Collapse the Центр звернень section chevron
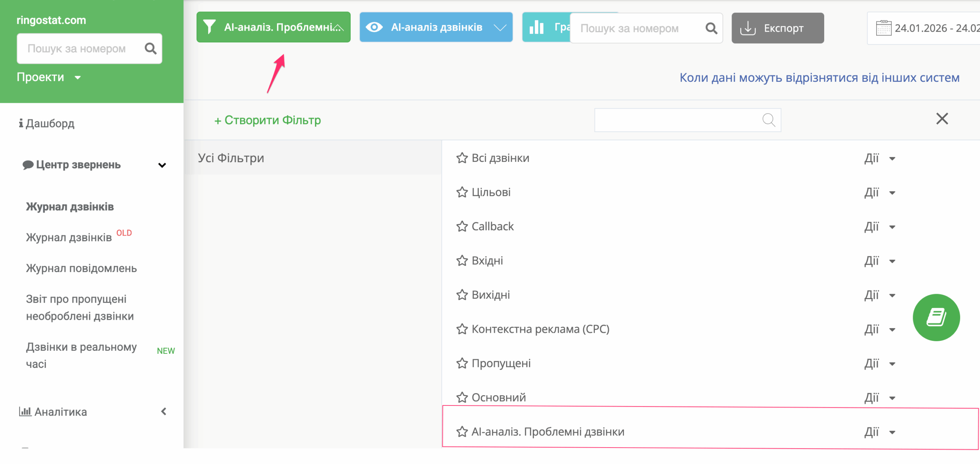Image resolution: width=980 pixels, height=464 pixels. (x=162, y=165)
